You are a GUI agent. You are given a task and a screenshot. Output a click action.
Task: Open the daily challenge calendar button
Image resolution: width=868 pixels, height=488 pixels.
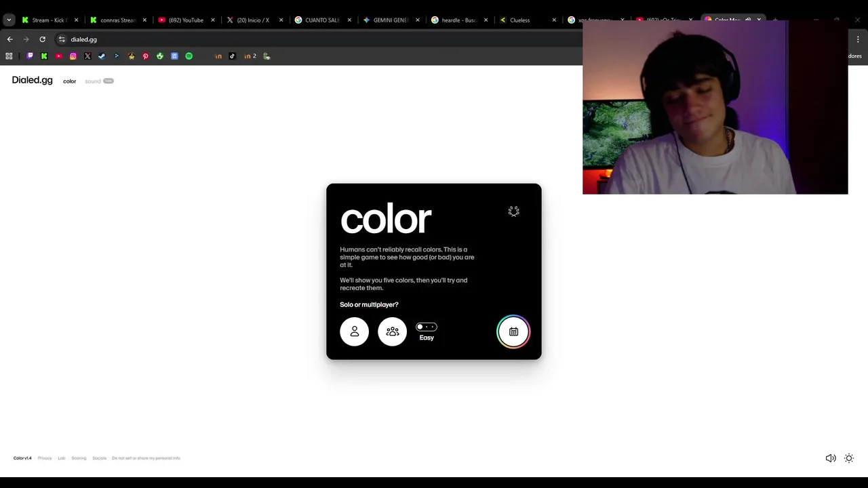[x=513, y=331]
